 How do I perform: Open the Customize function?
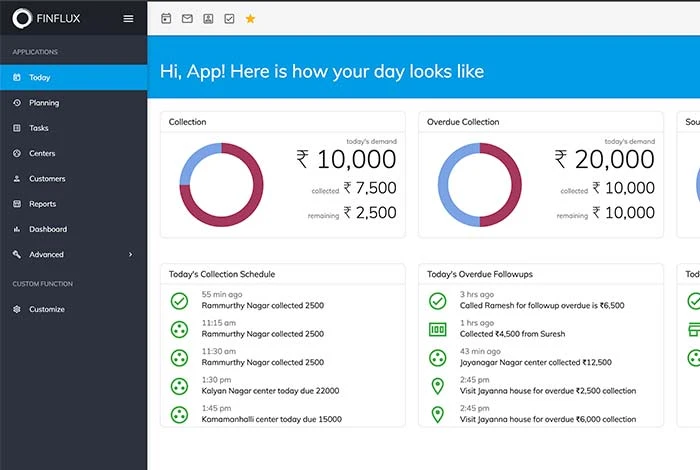pyautogui.click(x=74, y=309)
